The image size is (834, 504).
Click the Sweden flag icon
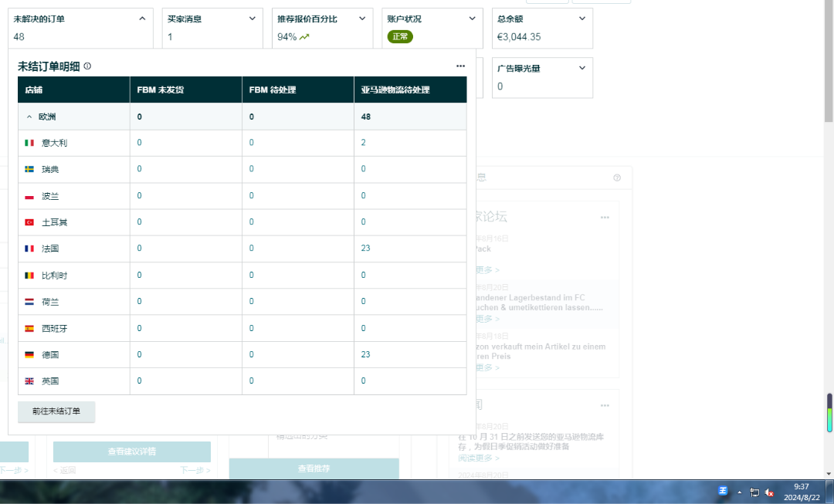29,169
